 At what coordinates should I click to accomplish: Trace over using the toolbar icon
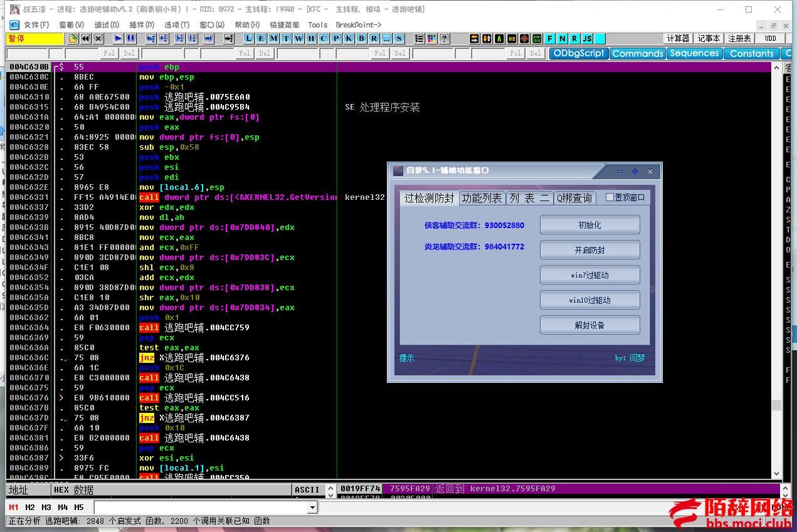192,38
